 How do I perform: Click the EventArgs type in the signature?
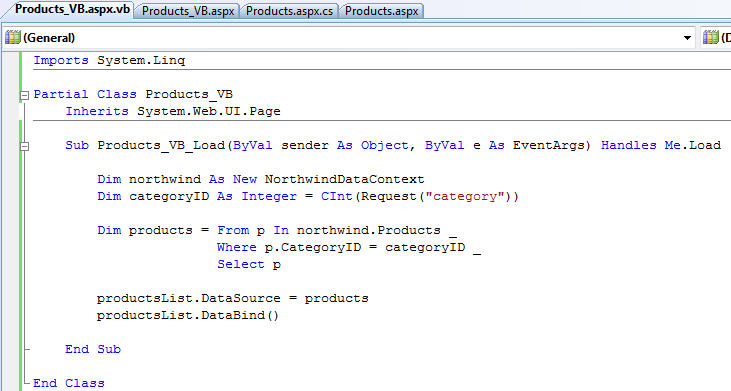(x=548, y=145)
